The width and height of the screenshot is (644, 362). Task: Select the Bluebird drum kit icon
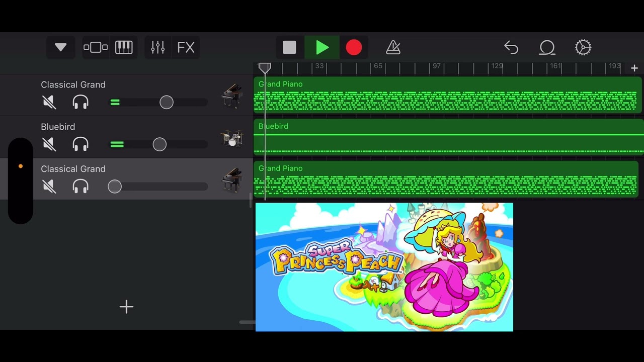pyautogui.click(x=232, y=138)
